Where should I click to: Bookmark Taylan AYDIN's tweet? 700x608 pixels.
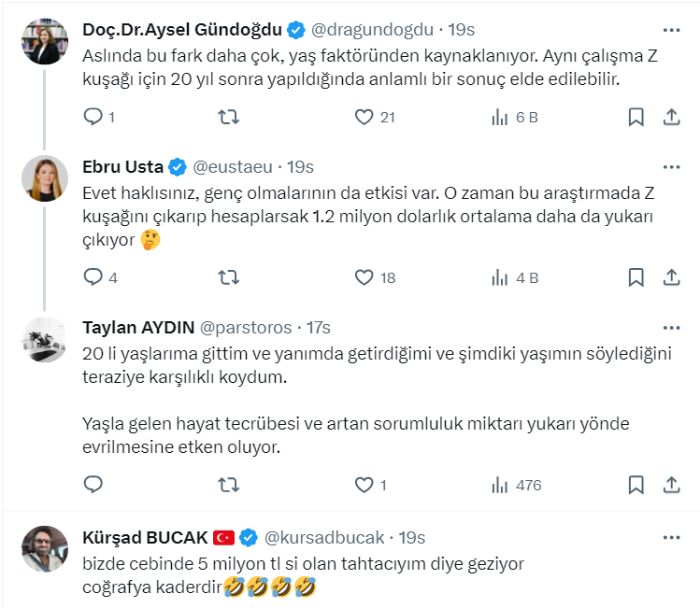pos(636,486)
